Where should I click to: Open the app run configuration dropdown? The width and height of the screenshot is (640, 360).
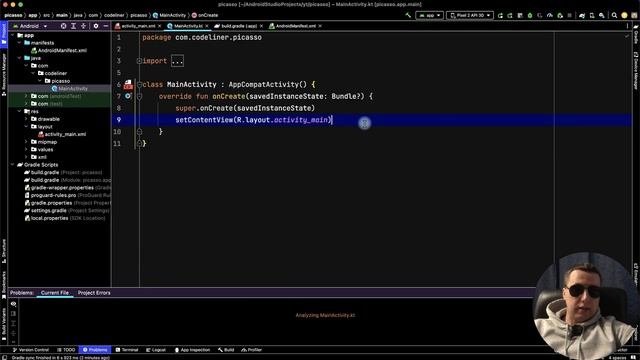click(429, 16)
